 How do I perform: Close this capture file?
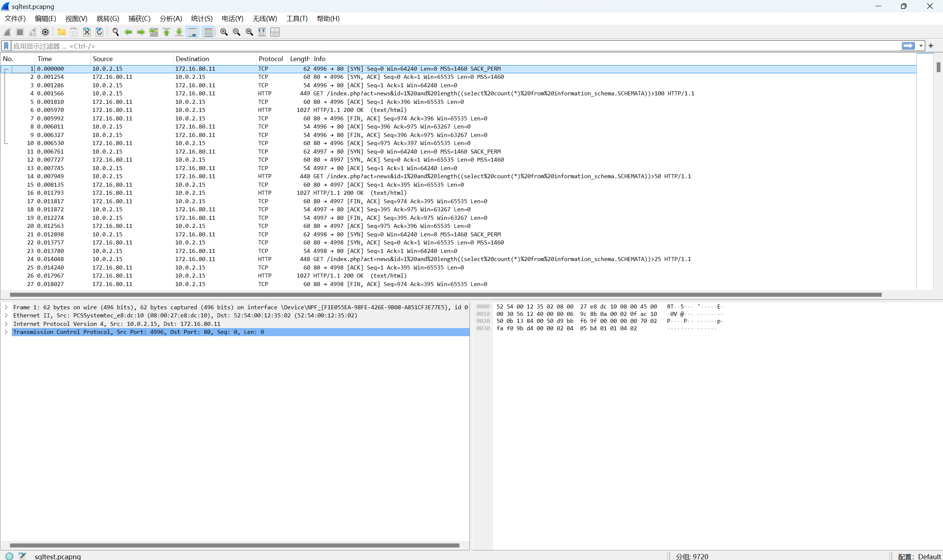(87, 32)
